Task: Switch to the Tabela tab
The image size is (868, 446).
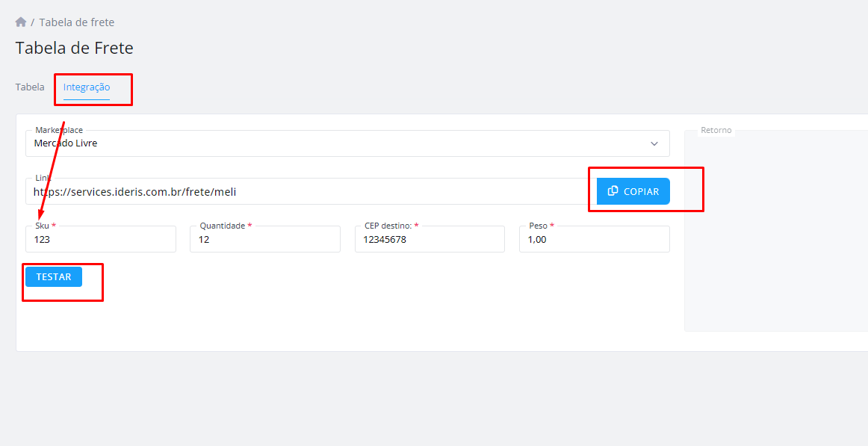Action: (30, 87)
